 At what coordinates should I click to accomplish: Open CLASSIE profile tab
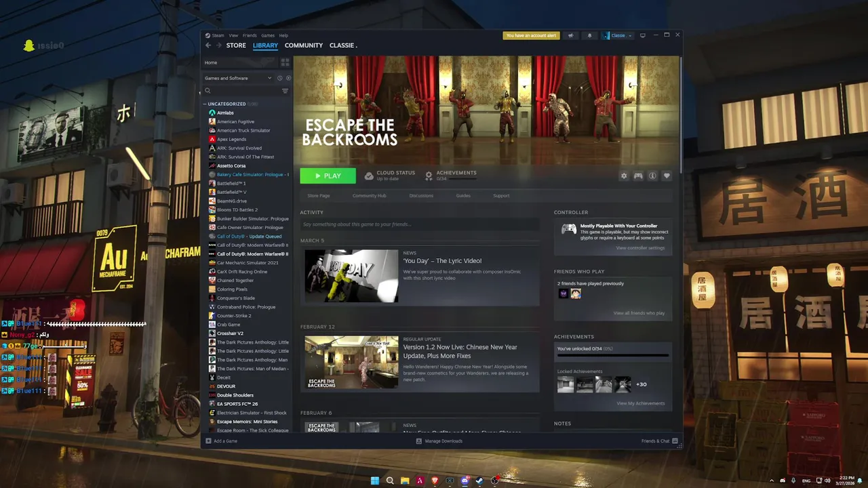pyautogui.click(x=343, y=45)
